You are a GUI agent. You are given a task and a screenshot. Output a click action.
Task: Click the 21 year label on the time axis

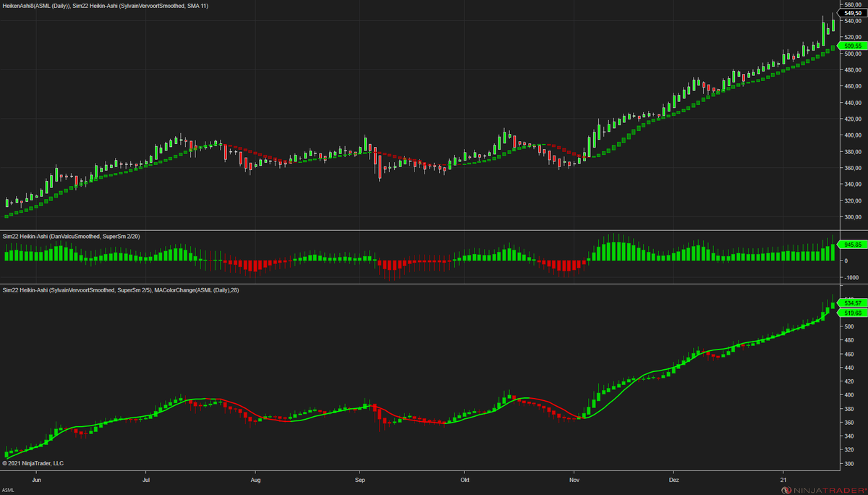point(783,479)
